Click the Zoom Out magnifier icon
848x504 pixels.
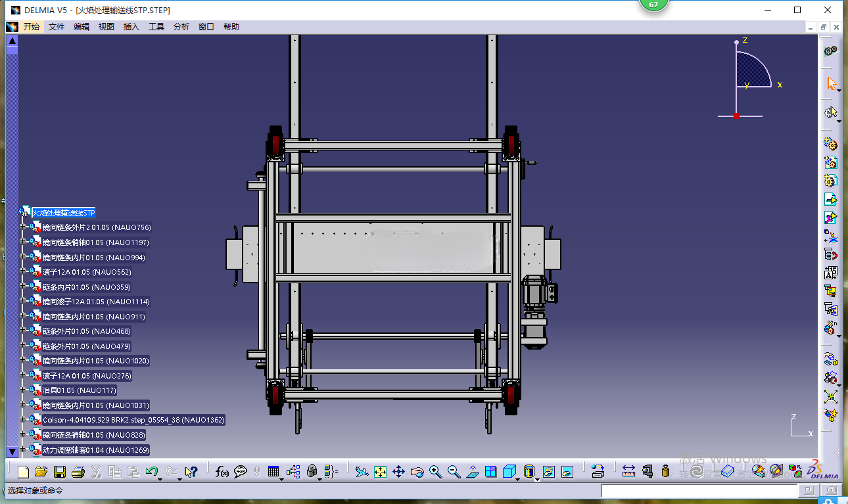click(454, 471)
